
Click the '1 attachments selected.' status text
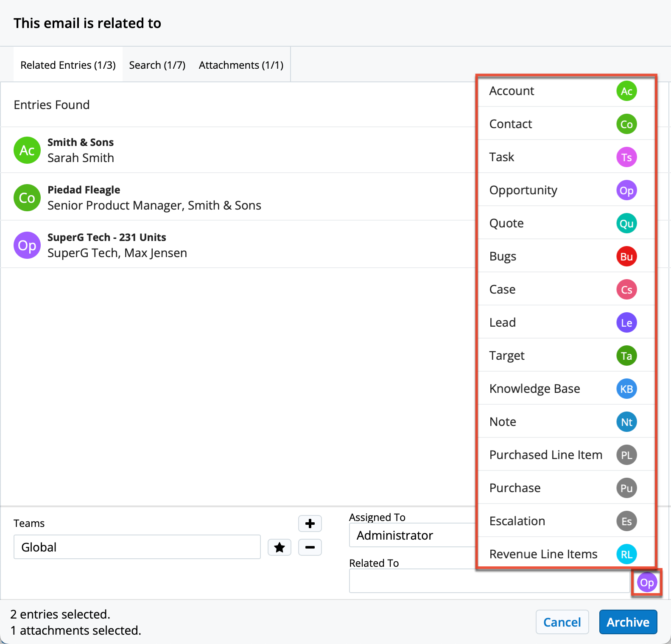(x=75, y=630)
